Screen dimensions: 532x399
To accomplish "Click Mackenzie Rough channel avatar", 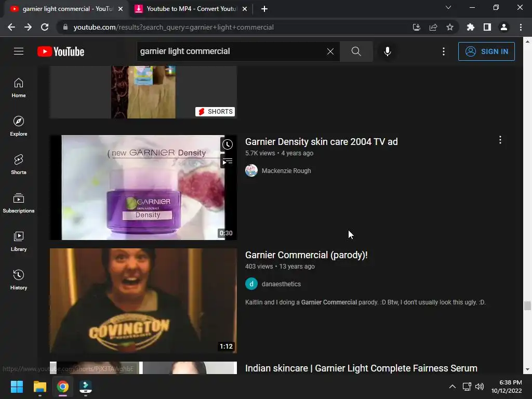I will 251,170.
